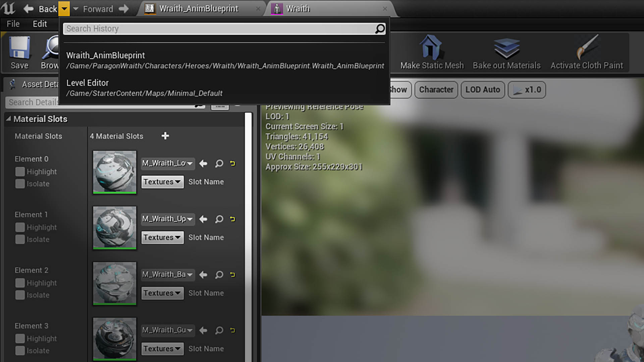Click the search magnifier icon in history
This screenshot has width=644, height=362.
pos(379,28)
